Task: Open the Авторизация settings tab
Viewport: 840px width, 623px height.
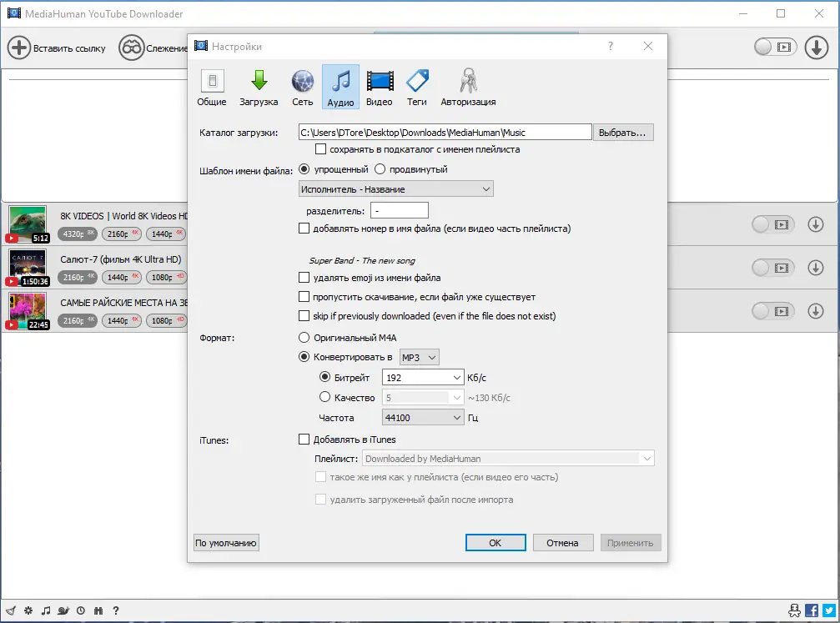Action: pyautogui.click(x=468, y=87)
